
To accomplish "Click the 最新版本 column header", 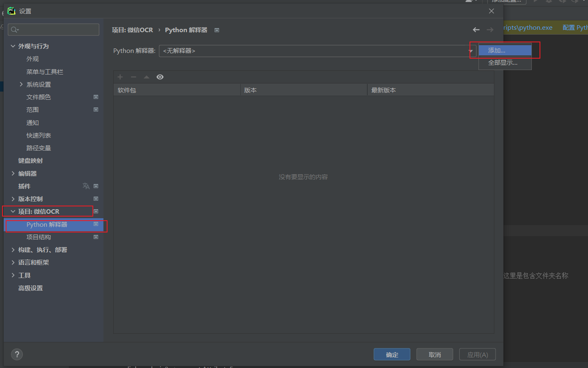I will 431,90.
